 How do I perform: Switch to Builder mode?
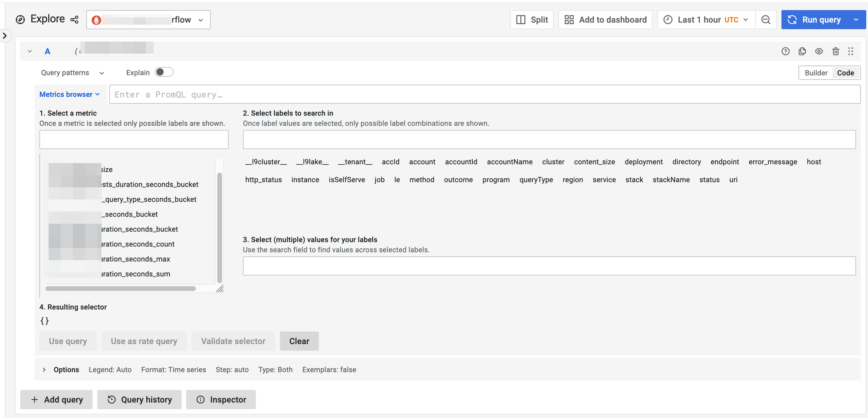click(816, 73)
